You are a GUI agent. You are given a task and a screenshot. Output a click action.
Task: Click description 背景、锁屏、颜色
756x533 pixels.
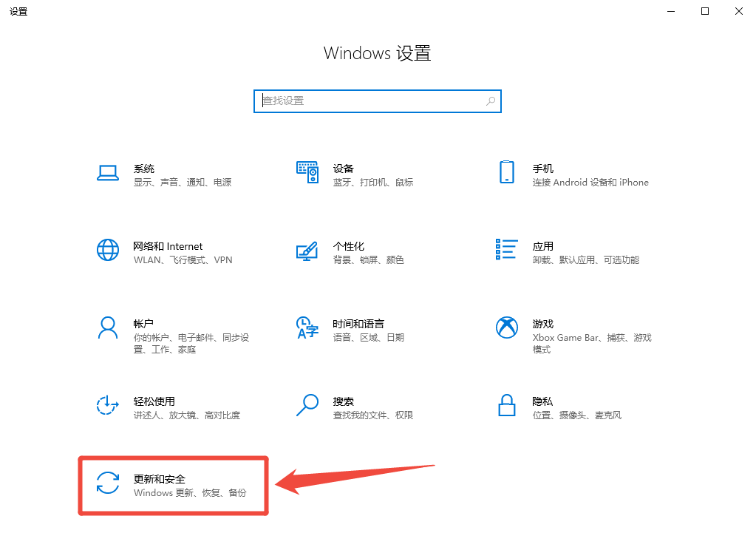pyautogui.click(x=368, y=260)
